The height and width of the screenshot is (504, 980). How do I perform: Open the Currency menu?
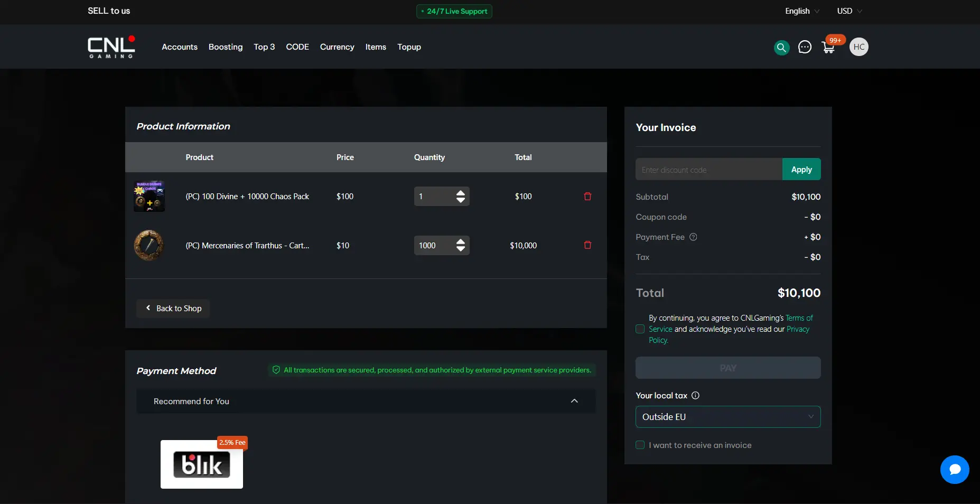(337, 47)
